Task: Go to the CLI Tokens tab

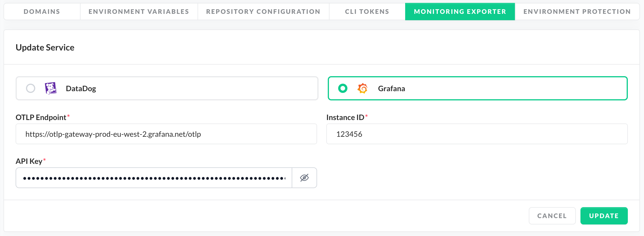Action: pyautogui.click(x=367, y=12)
